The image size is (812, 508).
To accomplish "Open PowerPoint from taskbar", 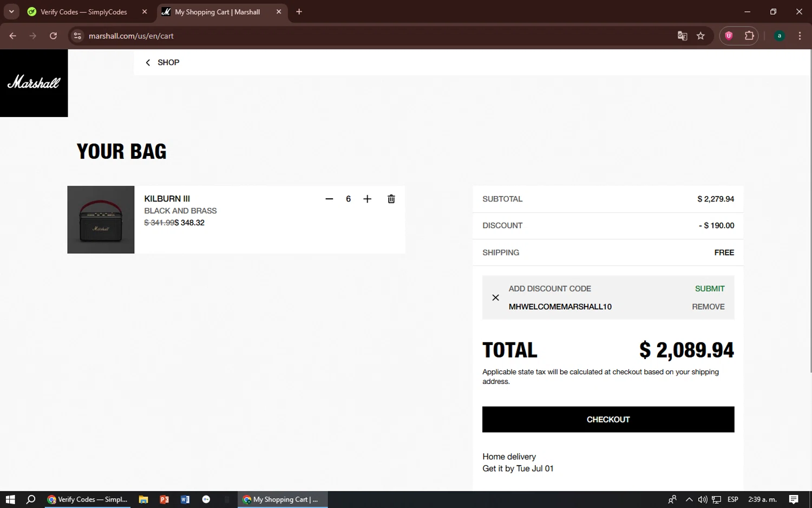I will 164,499.
